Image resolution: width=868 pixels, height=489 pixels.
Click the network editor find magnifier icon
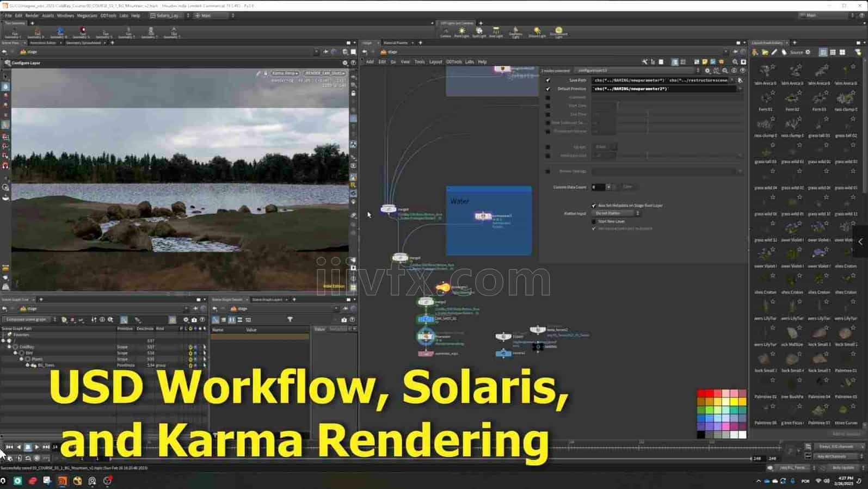[x=735, y=62]
